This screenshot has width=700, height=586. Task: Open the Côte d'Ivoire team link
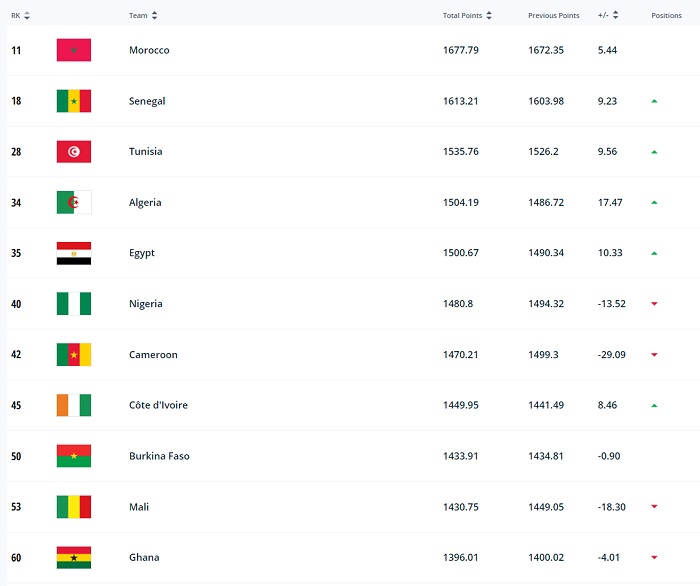click(x=158, y=406)
